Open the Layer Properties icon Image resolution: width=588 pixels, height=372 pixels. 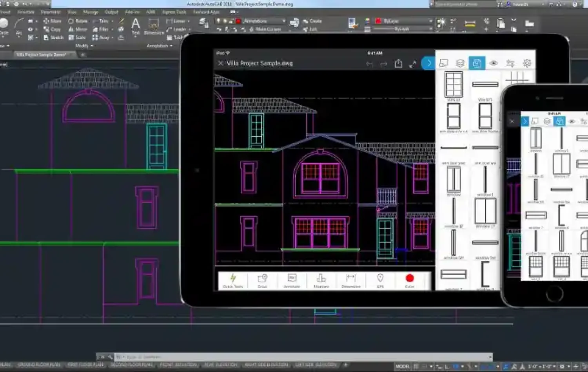click(203, 23)
